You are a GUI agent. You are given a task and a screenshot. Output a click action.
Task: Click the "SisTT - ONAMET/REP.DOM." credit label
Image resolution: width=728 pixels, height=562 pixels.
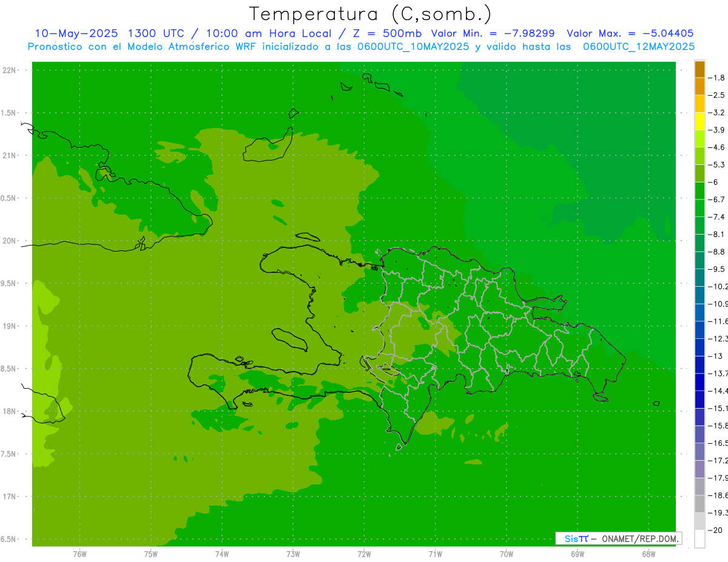[x=618, y=538]
